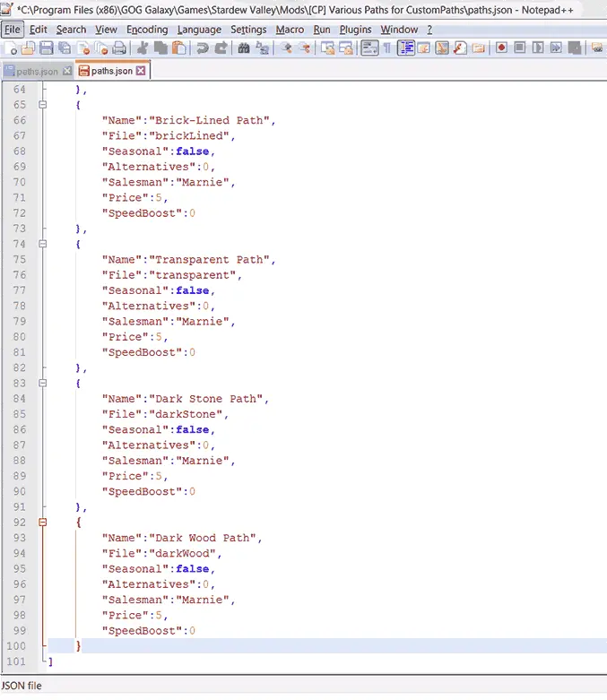Screen dimensions: 607x700
Task: Collapse the fold marker at line 92
Action: click(42, 522)
